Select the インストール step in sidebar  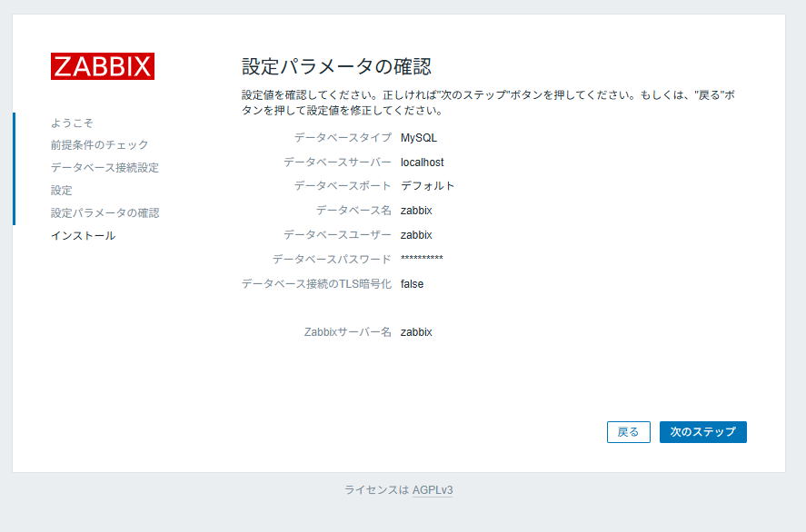[83, 236]
